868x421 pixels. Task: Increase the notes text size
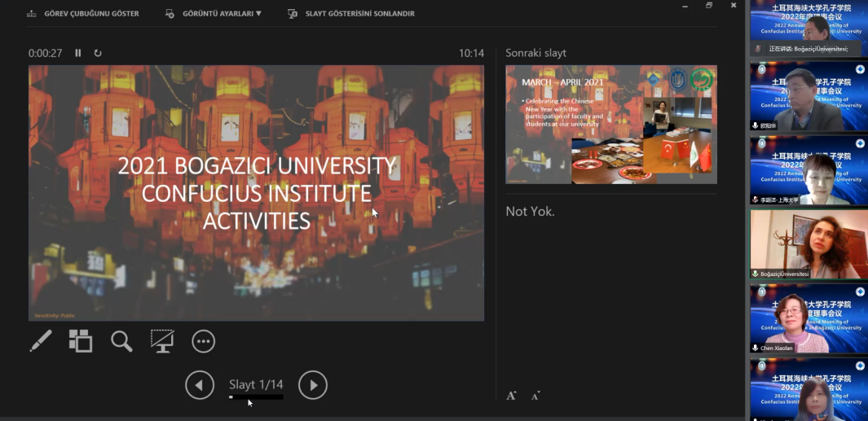(512, 396)
